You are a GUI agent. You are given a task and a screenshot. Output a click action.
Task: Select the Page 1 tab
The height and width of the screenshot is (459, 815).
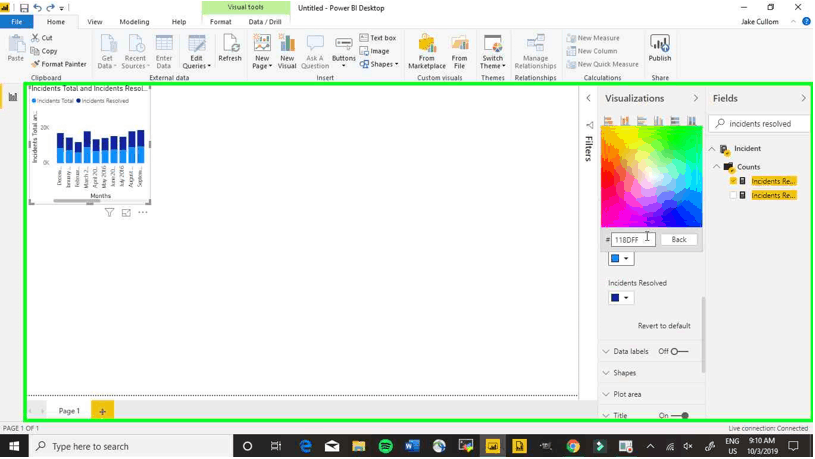tap(69, 411)
